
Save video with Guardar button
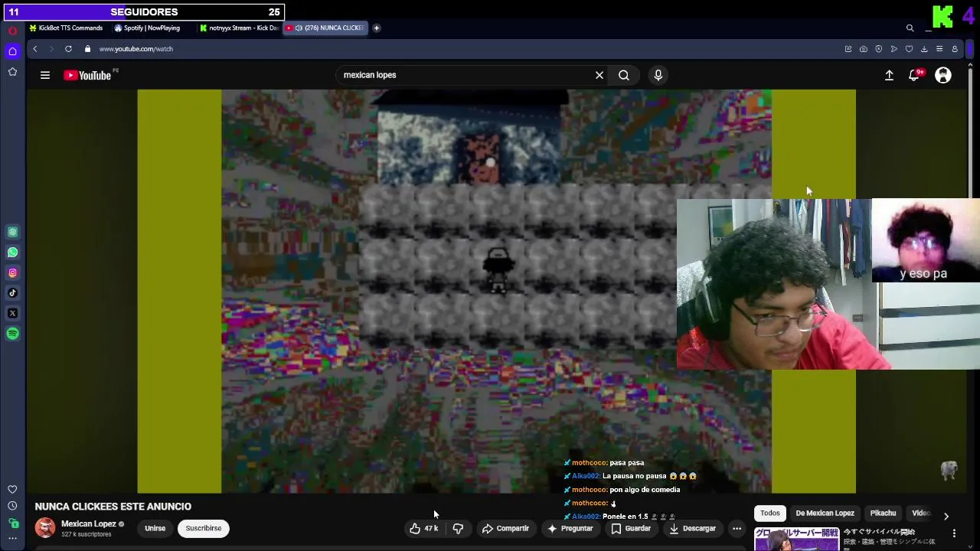coord(631,529)
